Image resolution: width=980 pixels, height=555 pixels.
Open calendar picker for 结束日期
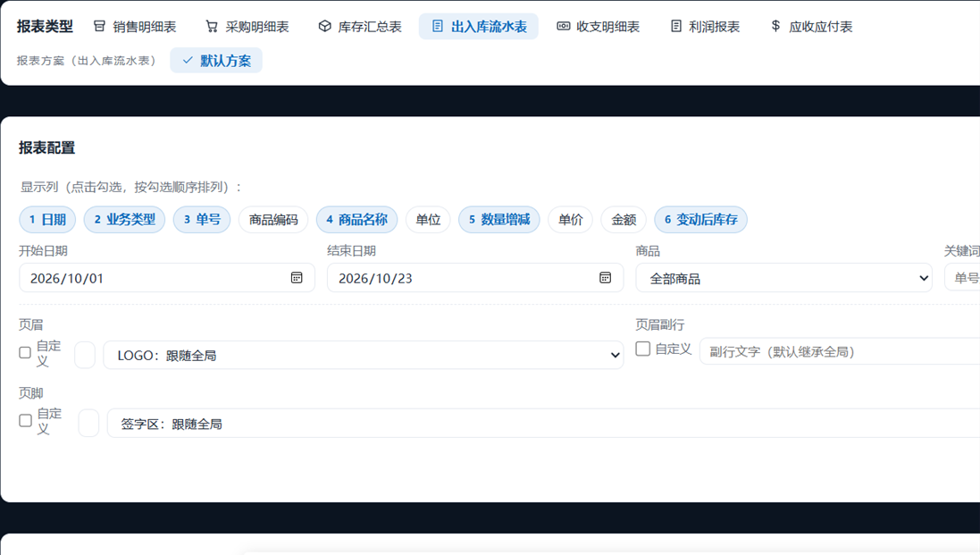coord(605,277)
